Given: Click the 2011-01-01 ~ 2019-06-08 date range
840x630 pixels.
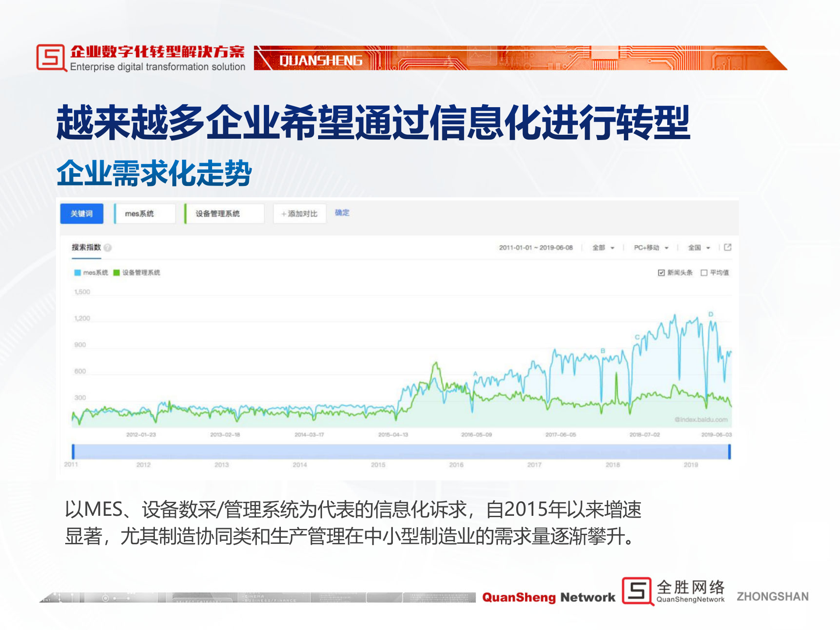Looking at the screenshot, I should coord(536,247).
